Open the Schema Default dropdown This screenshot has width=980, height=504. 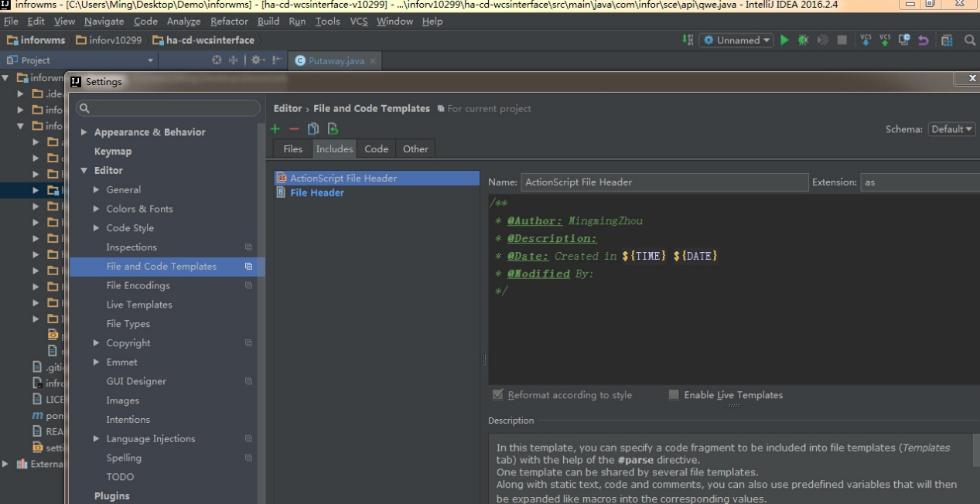pos(951,129)
